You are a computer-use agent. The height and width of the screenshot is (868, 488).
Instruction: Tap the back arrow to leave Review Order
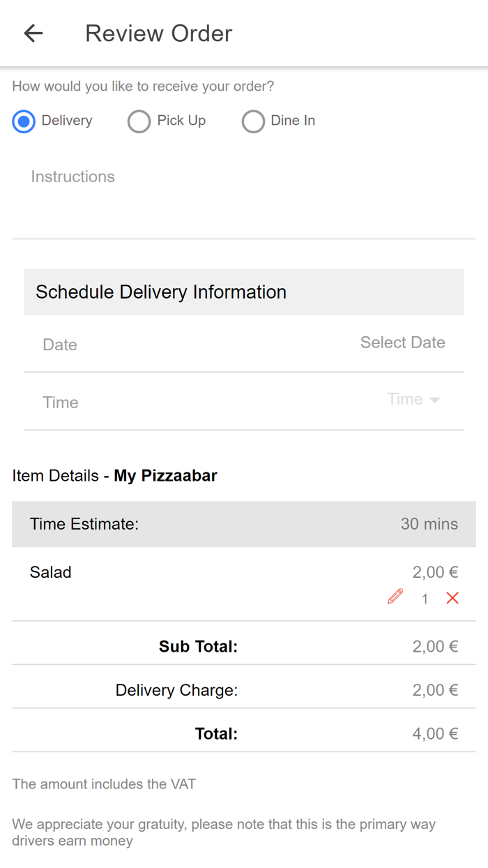pyautogui.click(x=33, y=33)
